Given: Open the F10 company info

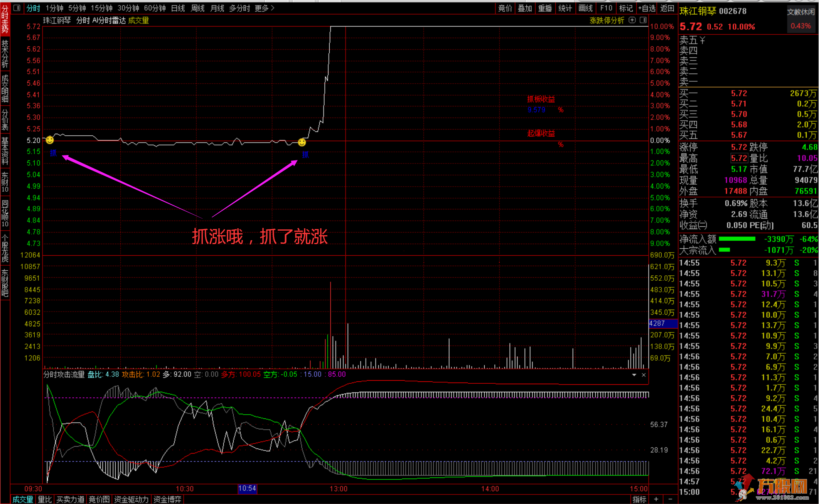Looking at the screenshot, I should coord(606,8).
